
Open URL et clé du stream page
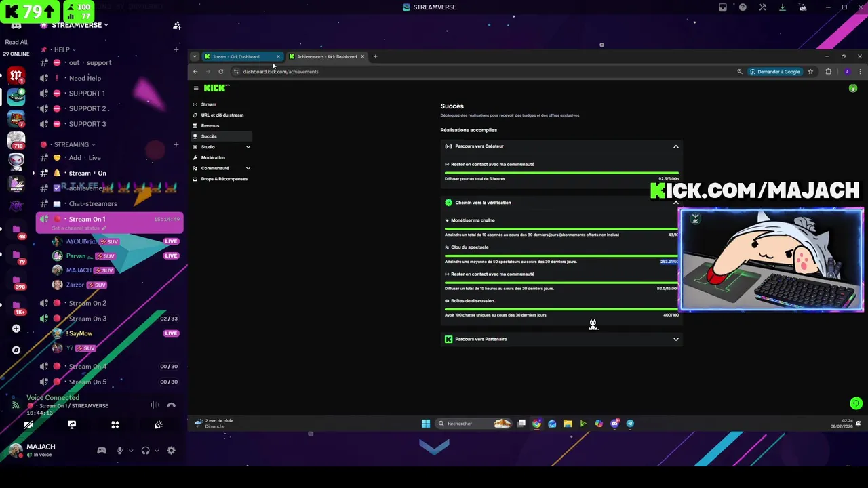[x=222, y=115]
